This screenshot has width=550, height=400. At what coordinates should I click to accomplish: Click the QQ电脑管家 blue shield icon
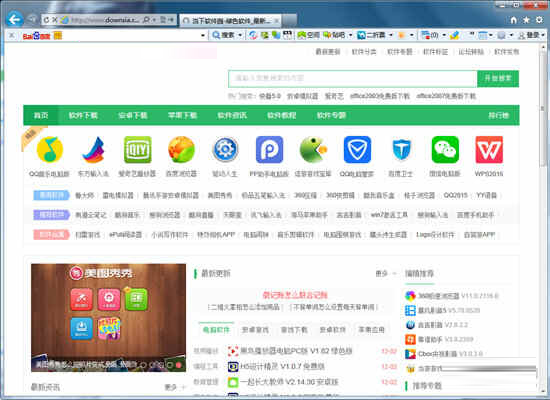click(357, 150)
